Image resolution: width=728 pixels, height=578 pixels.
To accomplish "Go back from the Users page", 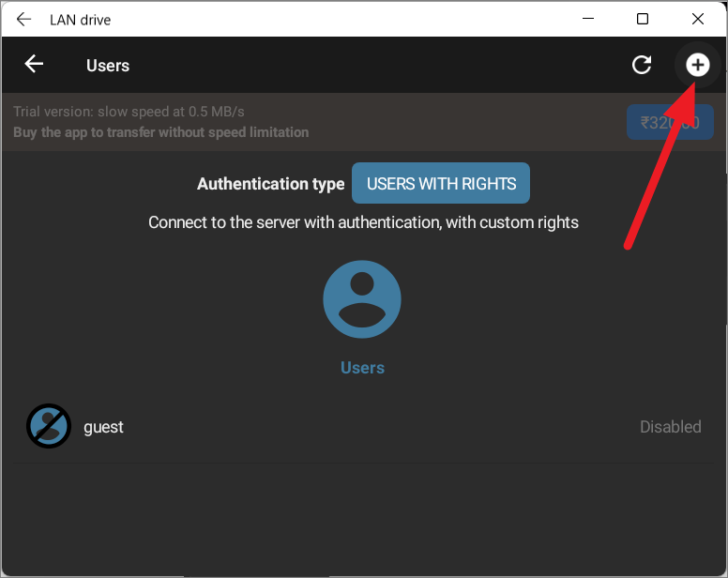I will (x=34, y=64).
